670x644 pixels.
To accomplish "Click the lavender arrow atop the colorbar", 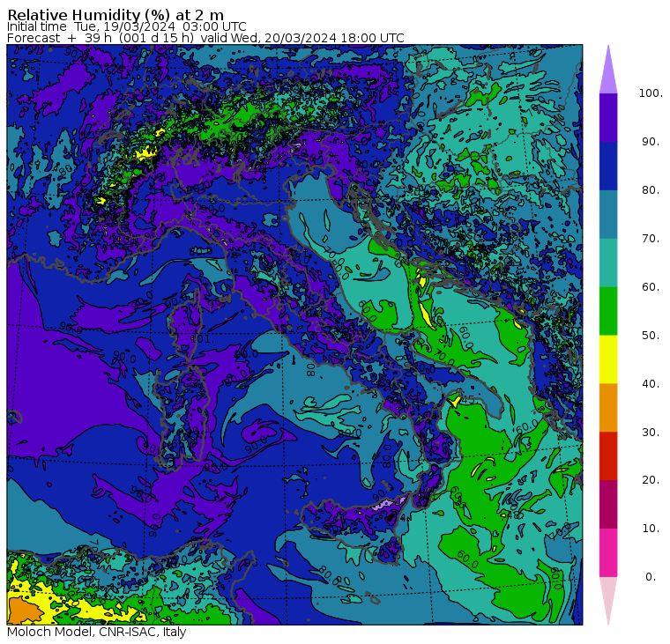I will (608, 72).
